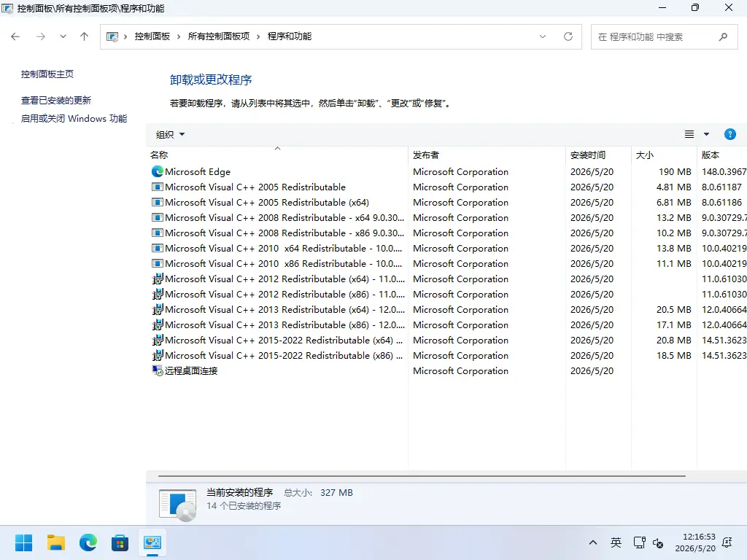Image resolution: width=747 pixels, height=560 pixels.
Task: Click the 190 MB size cell
Action: [675, 172]
